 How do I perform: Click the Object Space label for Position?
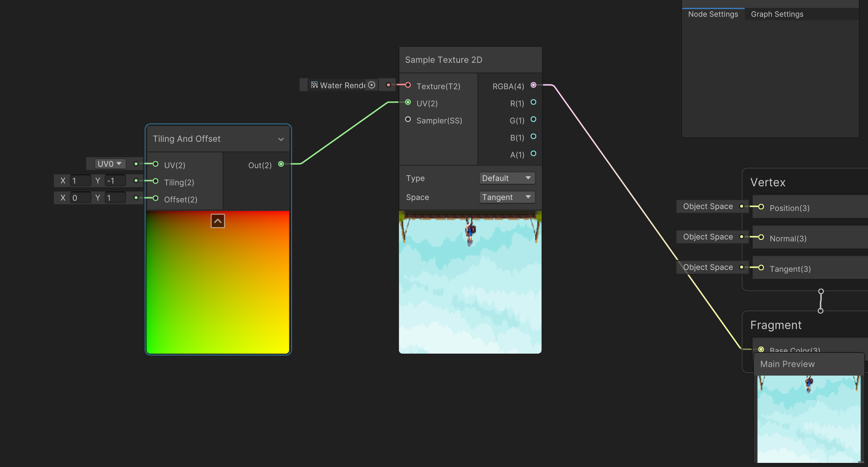coord(708,206)
